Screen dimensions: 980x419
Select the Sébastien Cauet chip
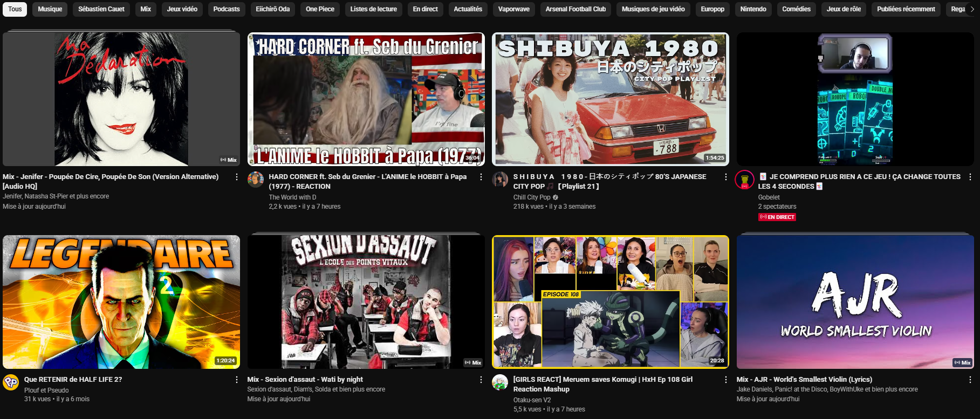pyautogui.click(x=101, y=9)
